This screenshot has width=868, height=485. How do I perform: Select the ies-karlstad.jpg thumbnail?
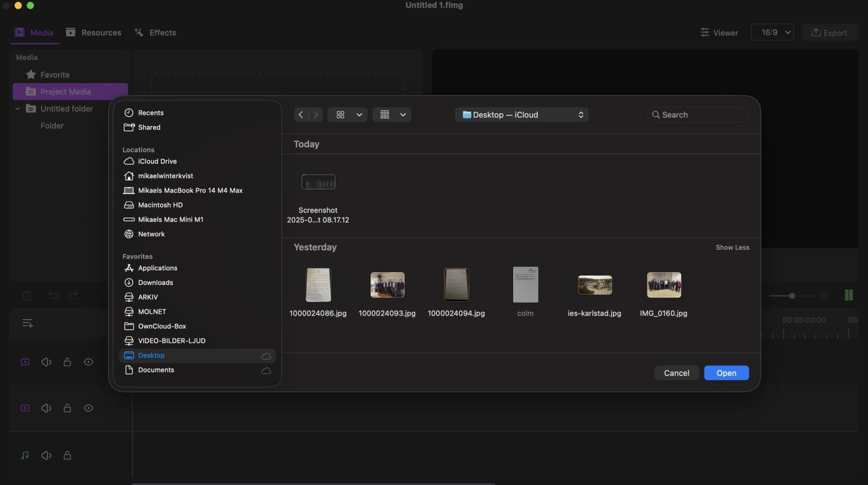tap(594, 286)
